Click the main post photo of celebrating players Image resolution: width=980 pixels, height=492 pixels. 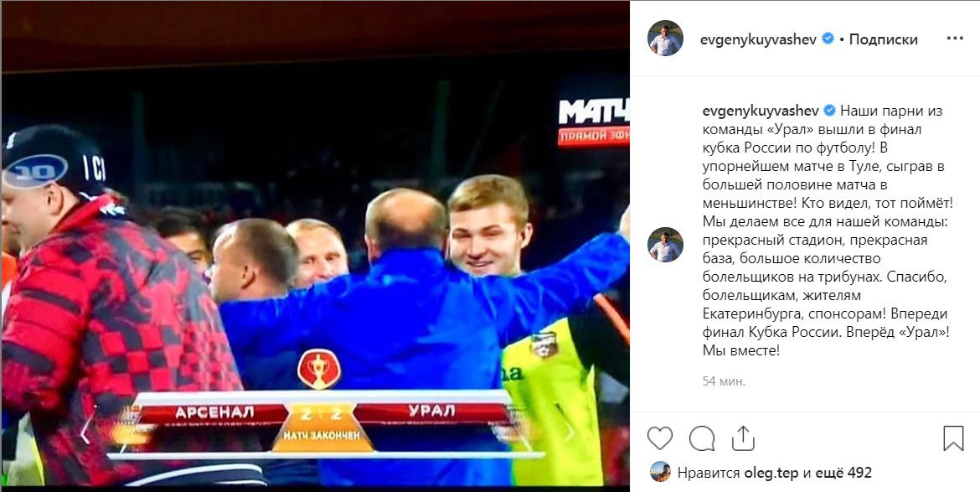pyautogui.click(x=315, y=244)
